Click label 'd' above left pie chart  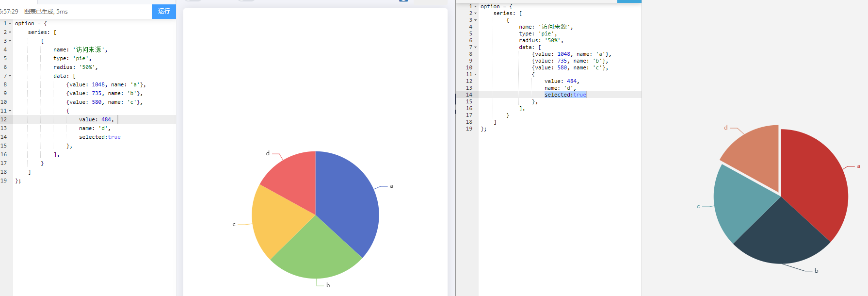(268, 153)
